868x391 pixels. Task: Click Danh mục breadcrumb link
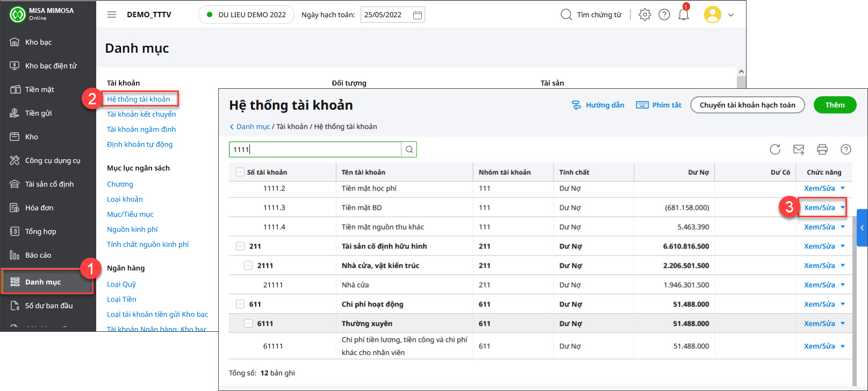coord(253,126)
